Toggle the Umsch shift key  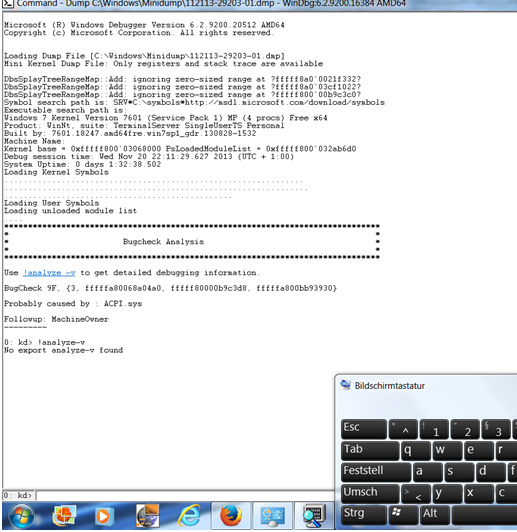point(370,493)
